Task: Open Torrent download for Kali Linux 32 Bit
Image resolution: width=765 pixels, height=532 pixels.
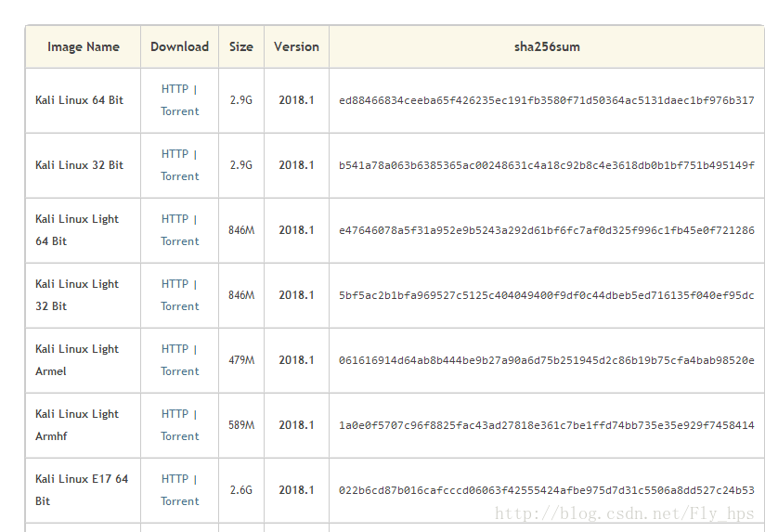Action: pos(180,176)
